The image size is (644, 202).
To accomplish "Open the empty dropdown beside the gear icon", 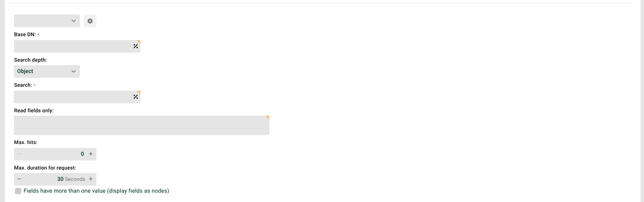I will (47, 21).
